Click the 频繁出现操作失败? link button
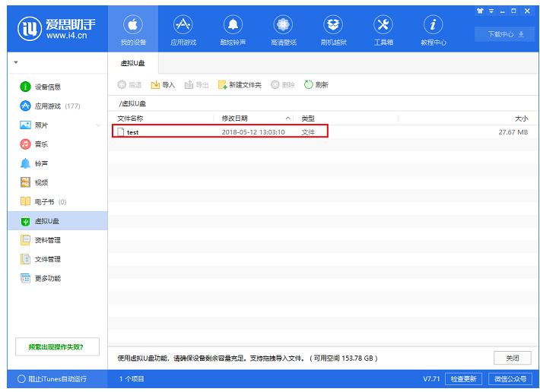The width and height of the screenshot is (540, 392). 57,346
